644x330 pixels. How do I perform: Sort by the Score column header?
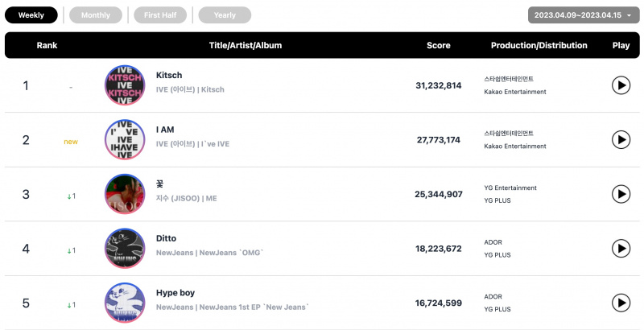click(438, 46)
